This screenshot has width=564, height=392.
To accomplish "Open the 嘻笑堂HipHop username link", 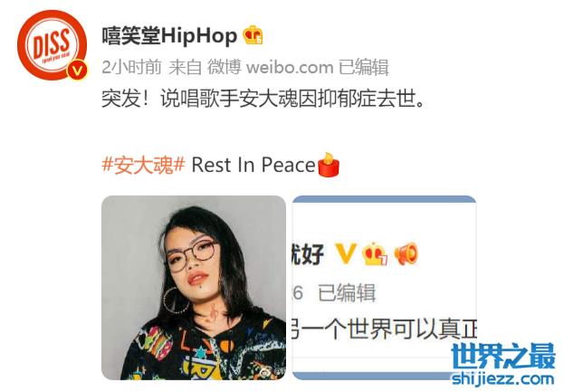I will point(169,35).
